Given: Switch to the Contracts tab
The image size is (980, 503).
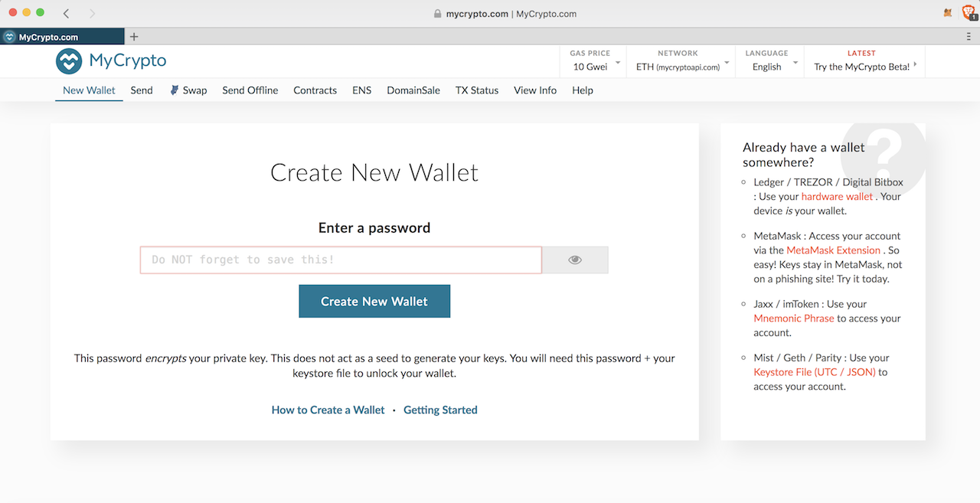Looking at the screenshot, I should tap(315, 90).
